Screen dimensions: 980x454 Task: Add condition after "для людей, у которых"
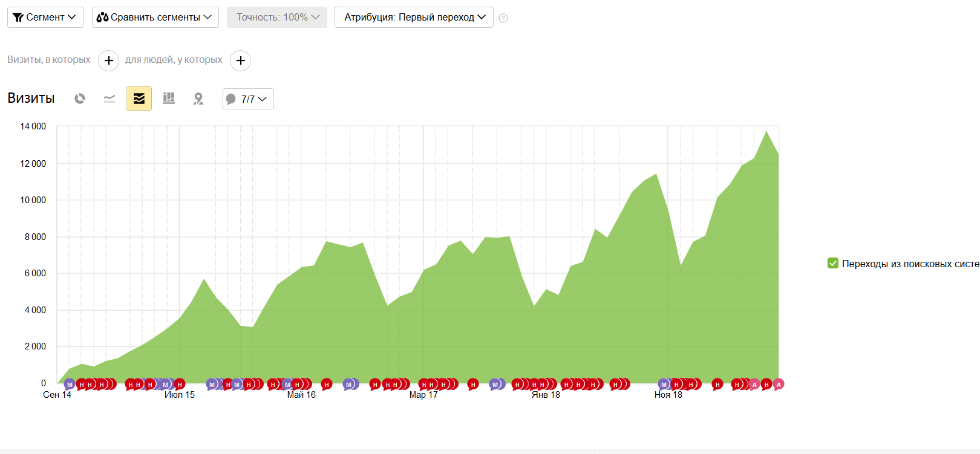pyautogui.click(x=241, y=60)
